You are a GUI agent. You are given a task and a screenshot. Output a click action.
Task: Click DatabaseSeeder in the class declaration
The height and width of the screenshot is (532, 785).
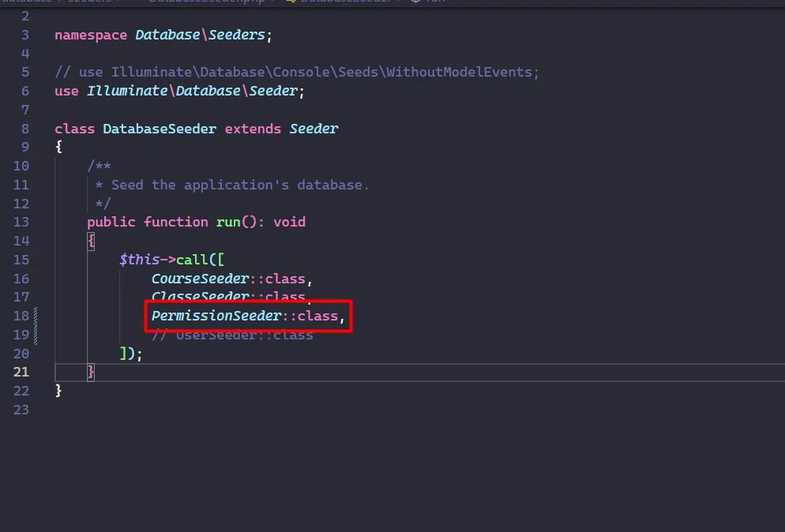(160, 129)
